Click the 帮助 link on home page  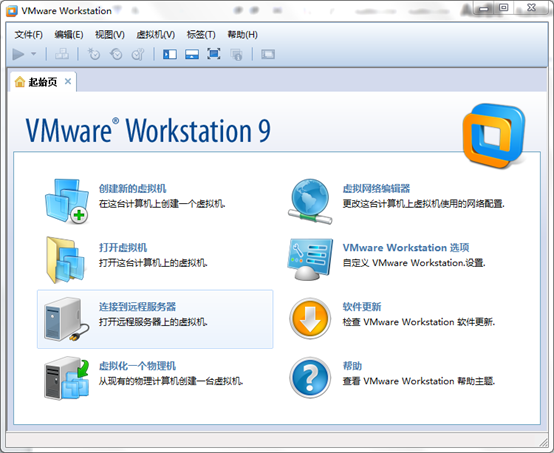352,366
